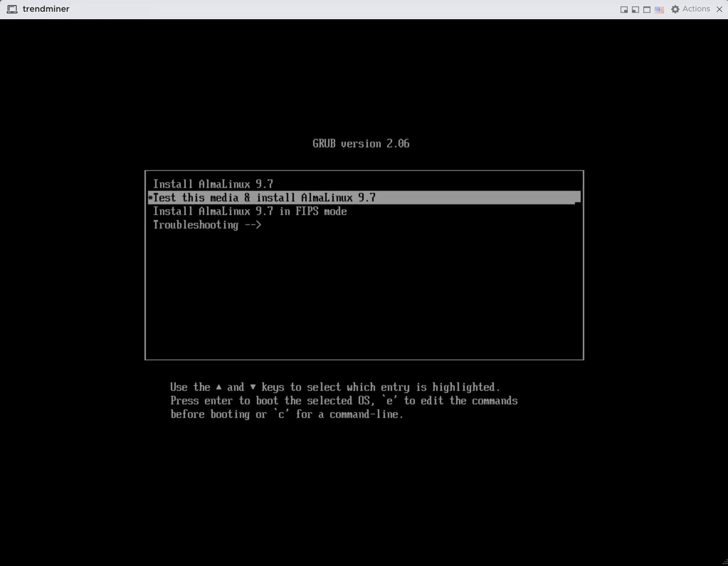
Task: Select the leftmost display-scaling icon
Action: [x=624, y=9]
